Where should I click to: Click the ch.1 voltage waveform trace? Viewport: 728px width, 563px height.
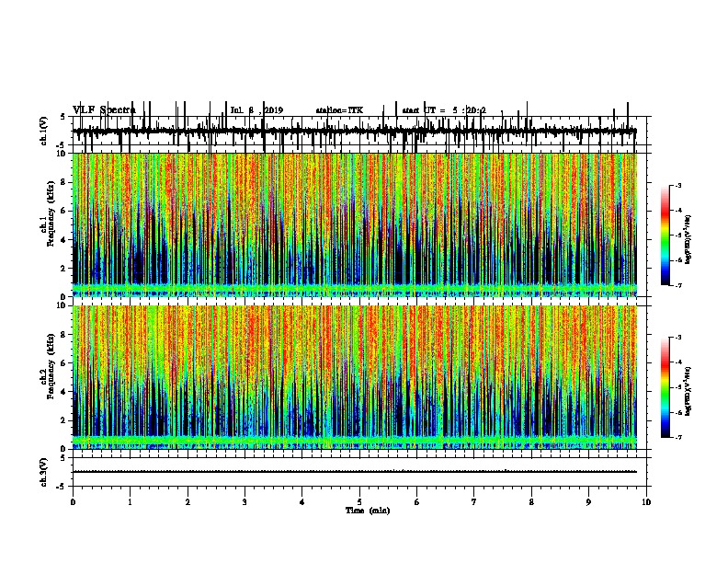[x=355, y=132]
